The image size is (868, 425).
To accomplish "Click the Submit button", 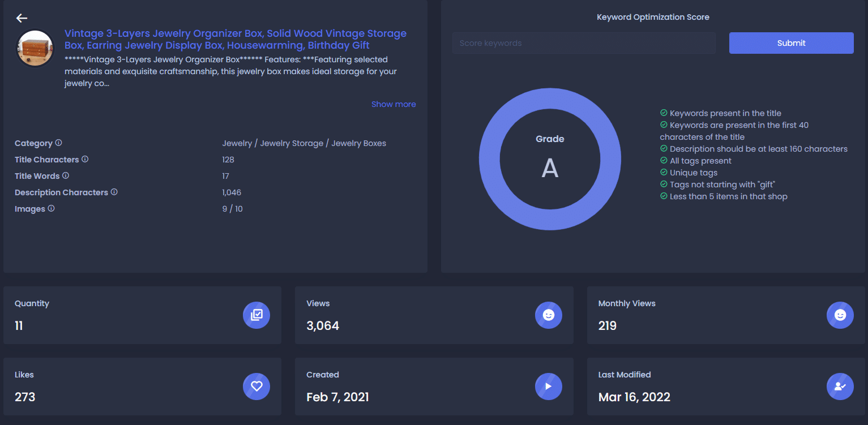I will (x=791, y=43).
